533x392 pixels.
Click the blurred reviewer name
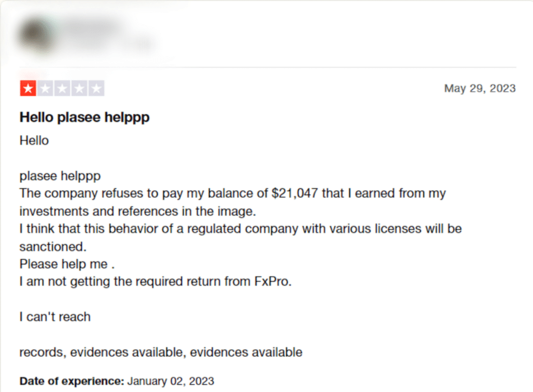pyautogui.click(x=93, y=27)
